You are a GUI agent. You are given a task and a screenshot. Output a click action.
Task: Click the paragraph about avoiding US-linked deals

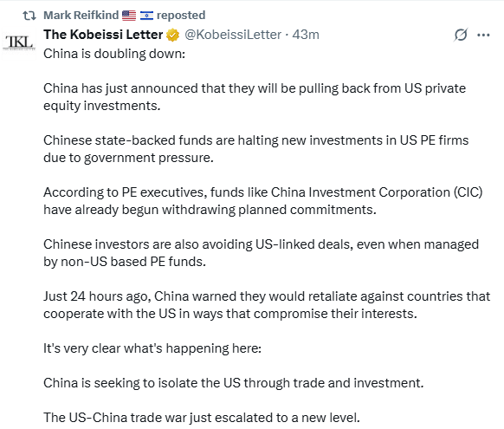pos(261,253)
